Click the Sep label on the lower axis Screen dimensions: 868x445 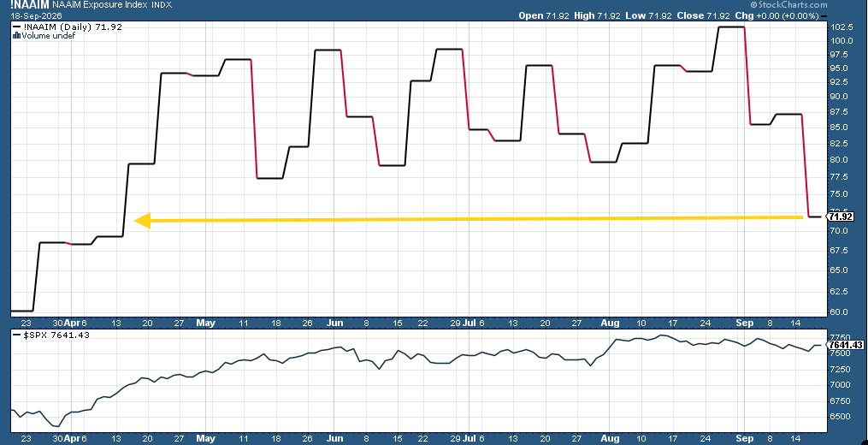click(746, 438)
